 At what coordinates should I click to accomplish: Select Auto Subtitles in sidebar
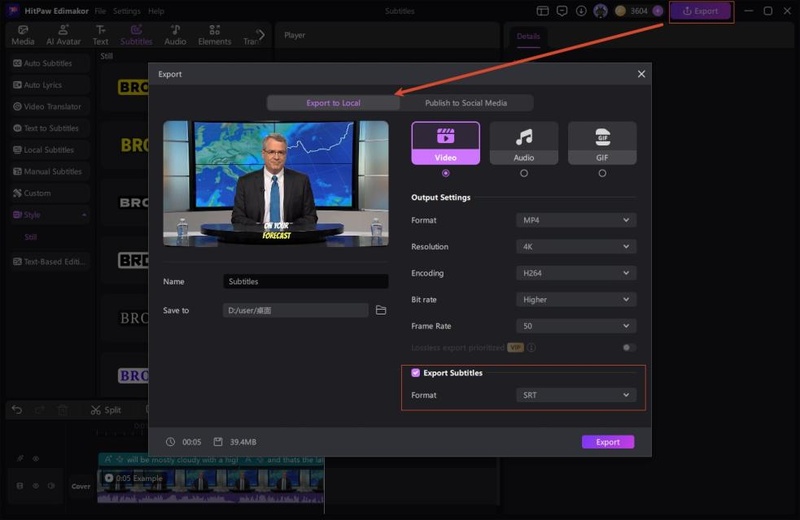49,63
